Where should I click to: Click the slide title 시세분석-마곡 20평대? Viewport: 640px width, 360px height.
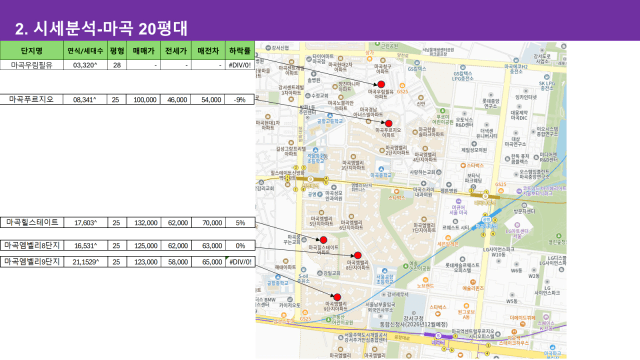pyautogui.click(x=101, y=29)
